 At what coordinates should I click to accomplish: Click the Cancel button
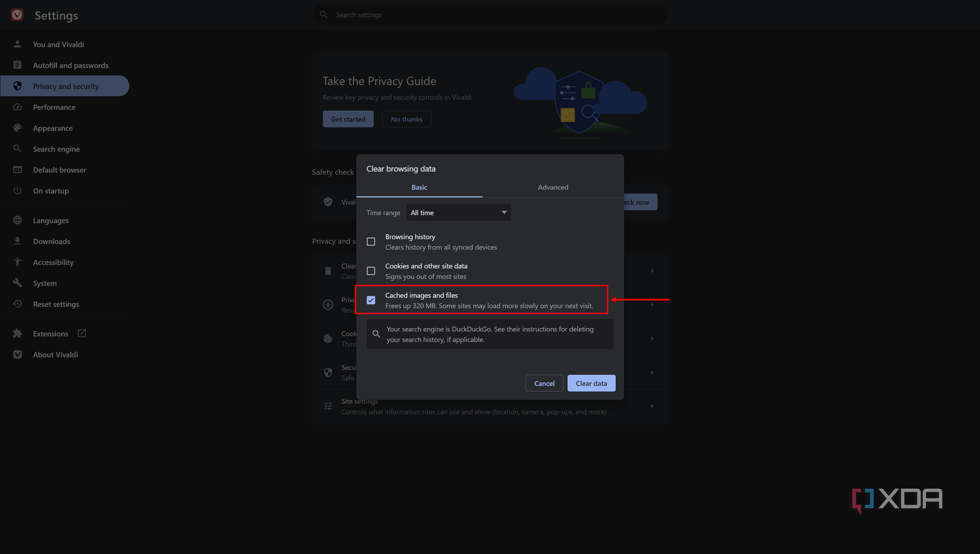click(x=544, y=384)
